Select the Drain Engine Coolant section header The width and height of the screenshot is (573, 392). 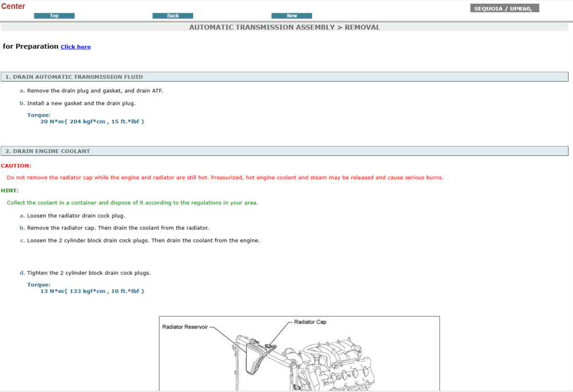pos(48,151)
